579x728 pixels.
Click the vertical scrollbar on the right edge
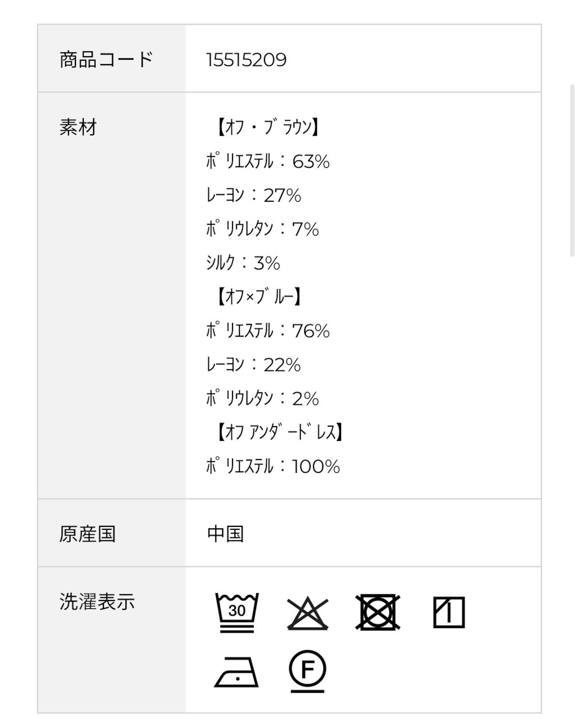(x=572, y=171)
